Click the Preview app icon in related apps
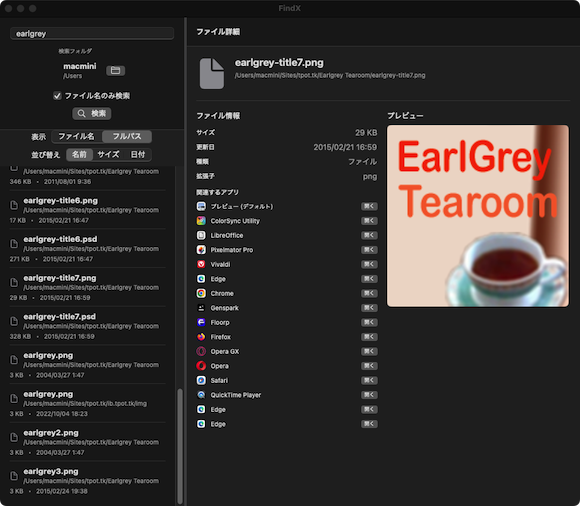Viewport: 580px width, 506px height. click(x=201, y=206)
